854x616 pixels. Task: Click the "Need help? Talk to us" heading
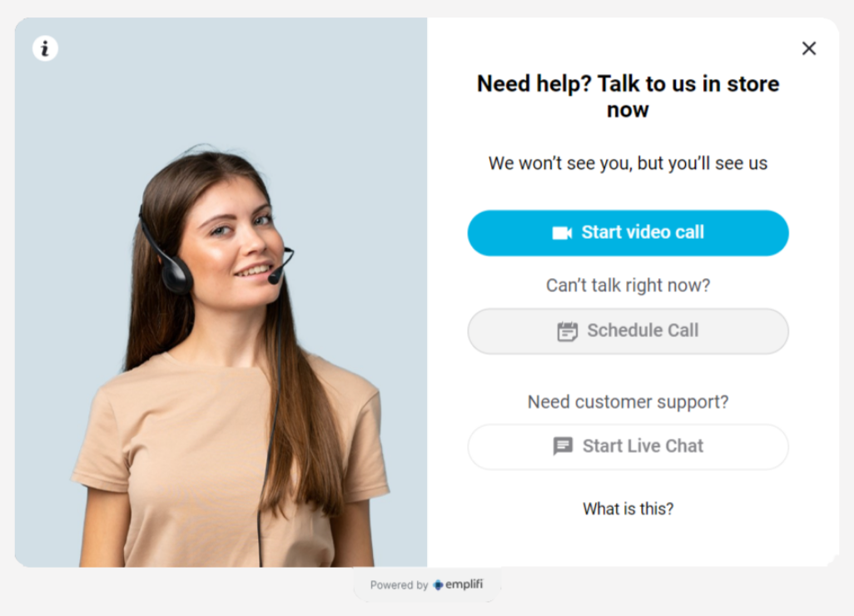click(628, 97)
